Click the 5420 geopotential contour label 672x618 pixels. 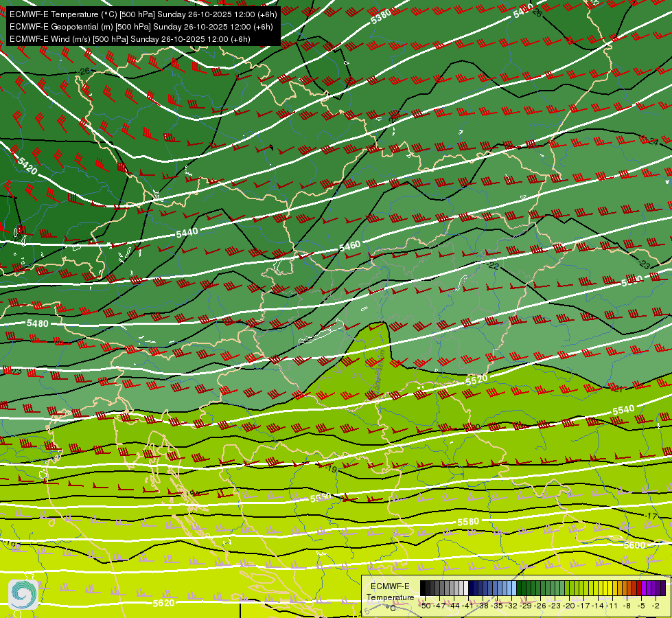coord(27,166)
